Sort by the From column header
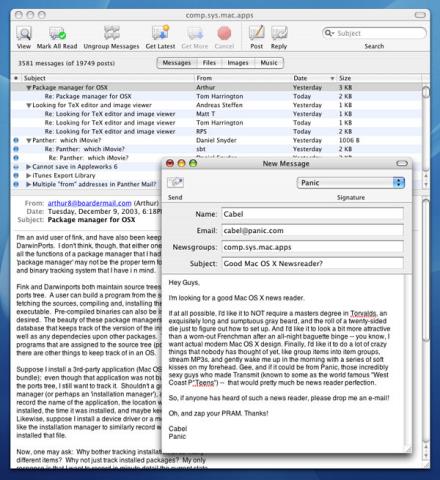Viewport: 440px width, 480px height. [x=242, y=78]
